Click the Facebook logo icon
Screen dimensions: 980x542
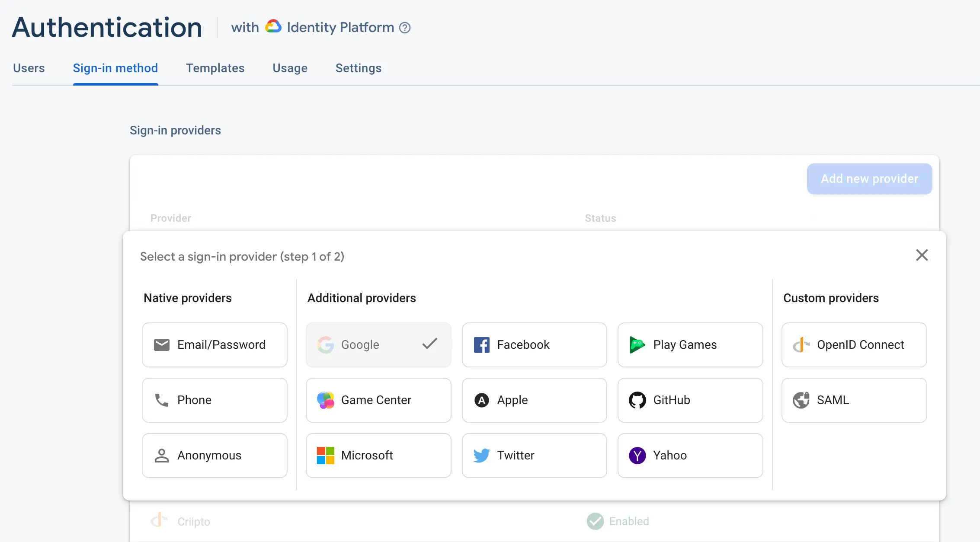pyautogui.click(x=482, y=345)
